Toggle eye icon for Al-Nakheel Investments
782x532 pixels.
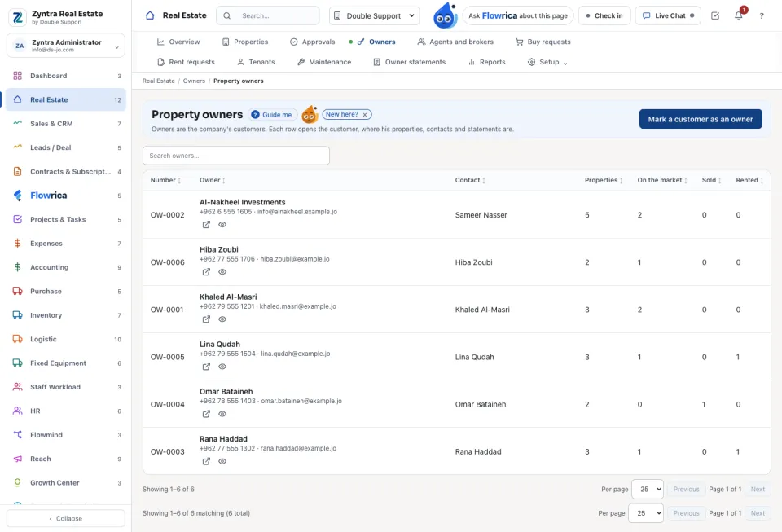[222, 224]
